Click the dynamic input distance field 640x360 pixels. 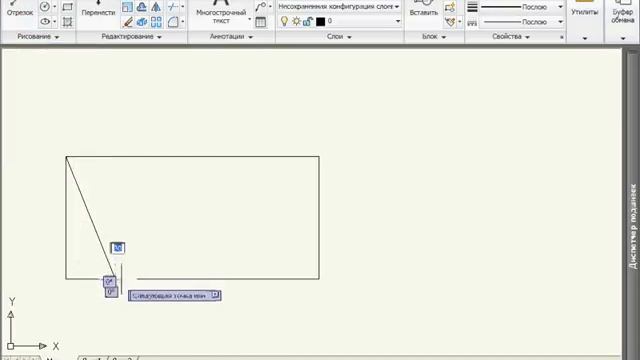[118, 248]
